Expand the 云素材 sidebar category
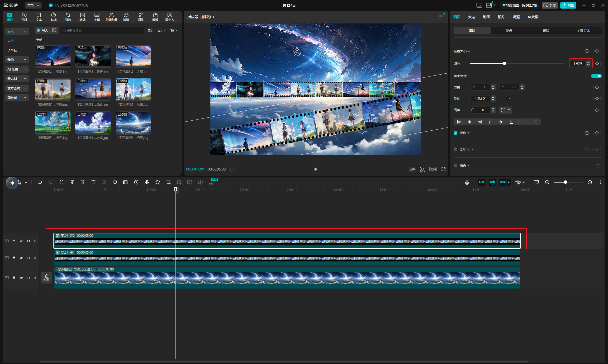 tap(17, 79)
